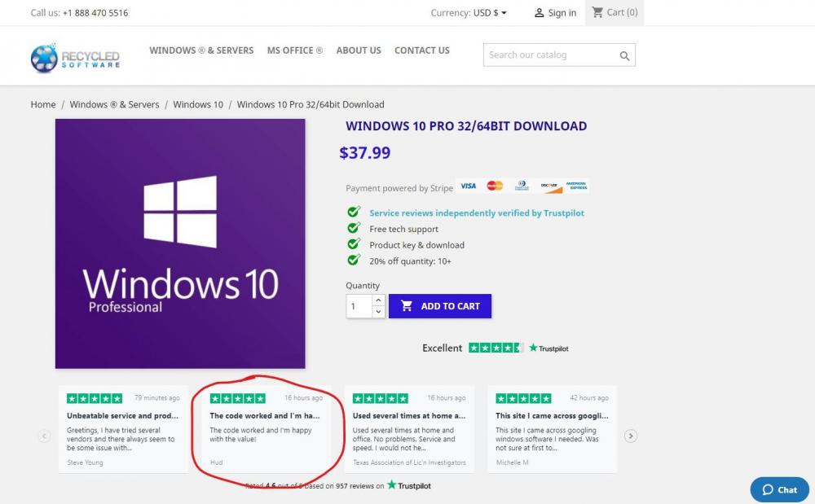Click the search magnifier icon
Image resolution: width=815 pixels, height=504 pixels.
624,55
